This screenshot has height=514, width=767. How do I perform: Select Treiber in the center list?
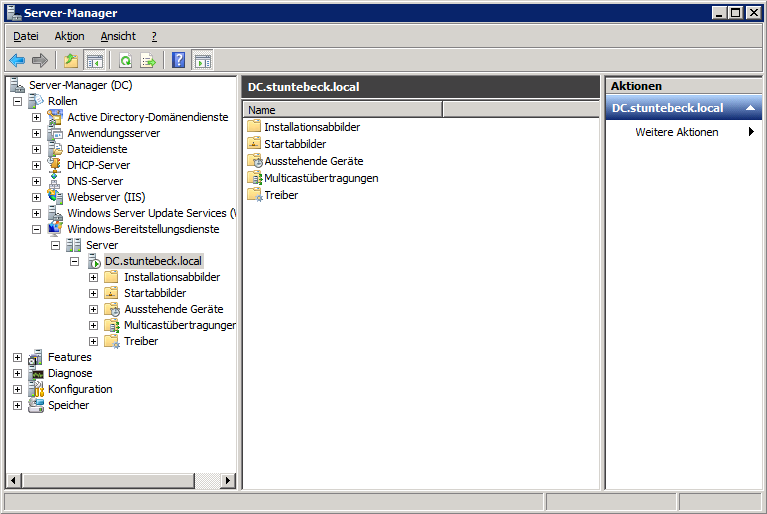281,195
